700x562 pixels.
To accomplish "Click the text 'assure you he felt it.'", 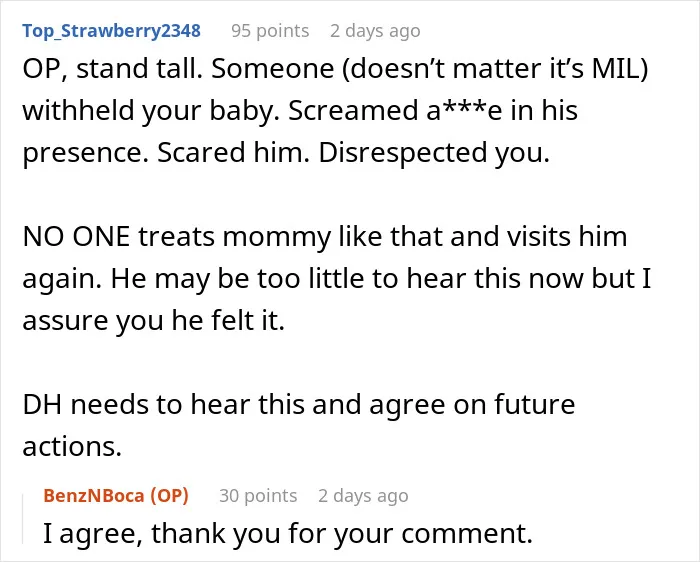I will click(154, 321).
